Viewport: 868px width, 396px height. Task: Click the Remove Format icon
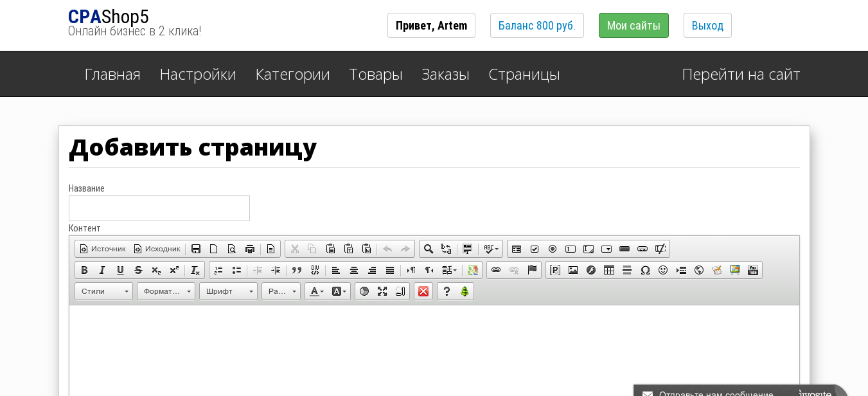(x=195, y=270)
